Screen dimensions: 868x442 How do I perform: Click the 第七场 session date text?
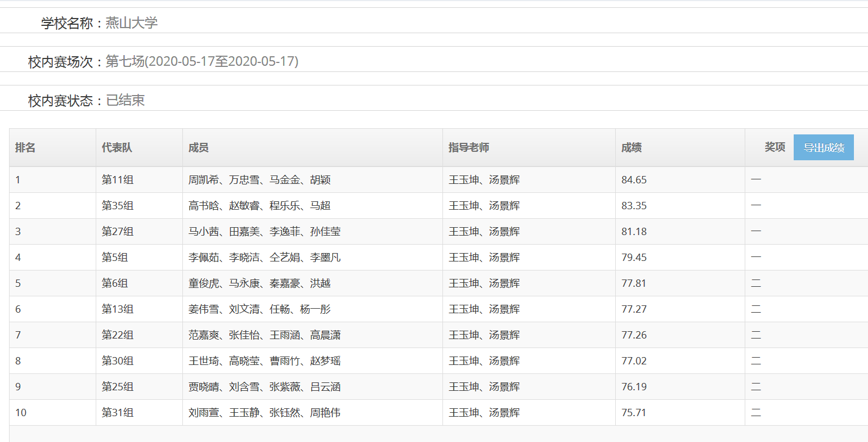coord(202,61)
